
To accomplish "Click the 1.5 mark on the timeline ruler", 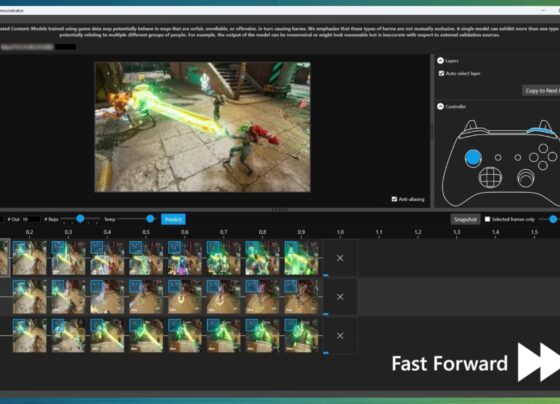I will 534,232.
